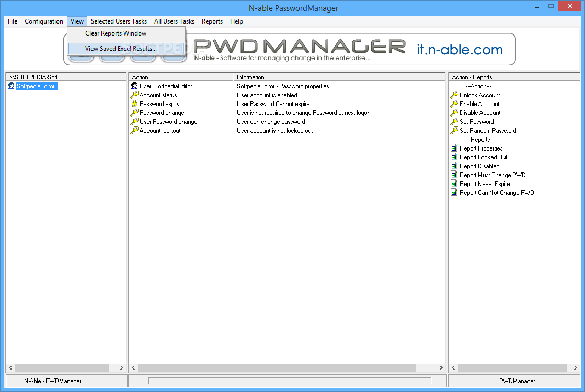Click the report icon for Report Locked Out
The image size is (585, 392).
pos(454,157)
